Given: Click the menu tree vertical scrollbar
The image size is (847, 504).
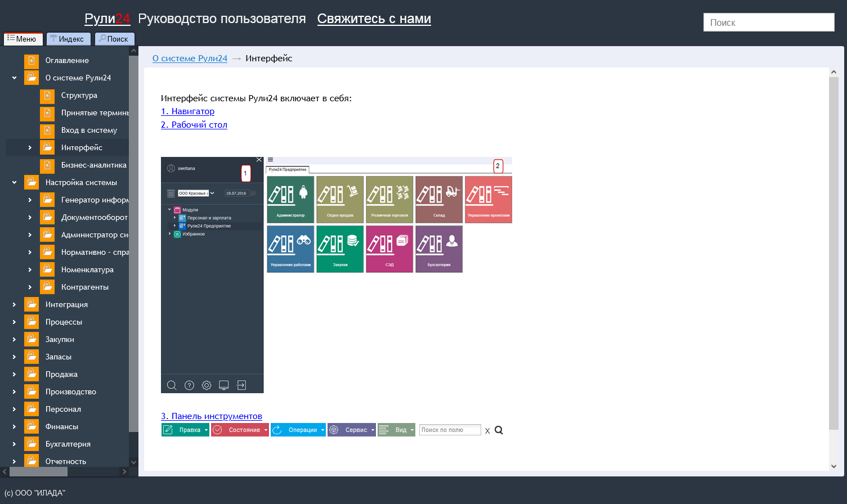Looking at the screenshot, I should pyautogui.click(x=133, y=244).
